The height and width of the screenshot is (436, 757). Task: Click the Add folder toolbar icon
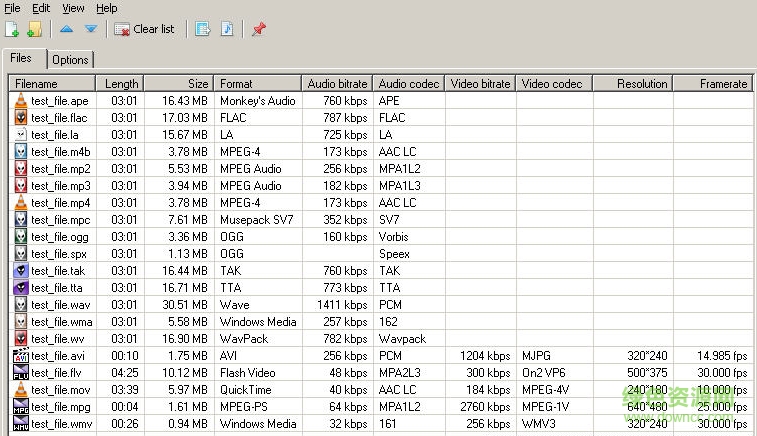coord(34,29)
